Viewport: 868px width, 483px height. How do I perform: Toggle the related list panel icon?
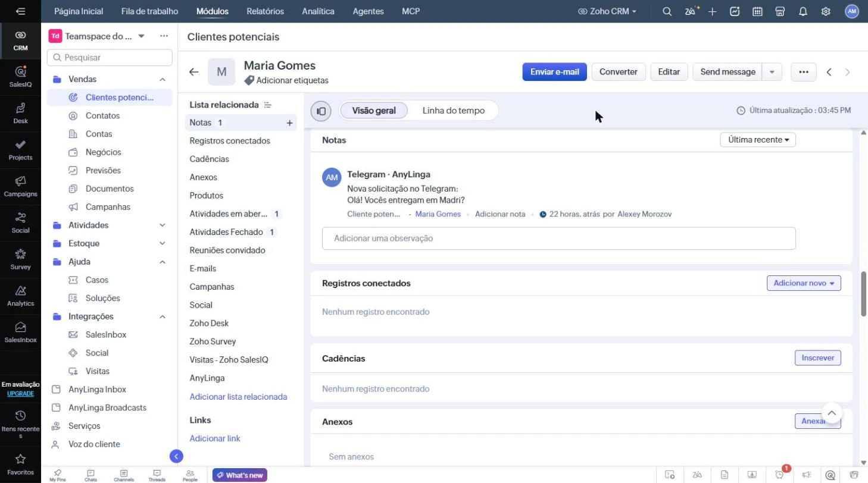click(x=321, y=111)
